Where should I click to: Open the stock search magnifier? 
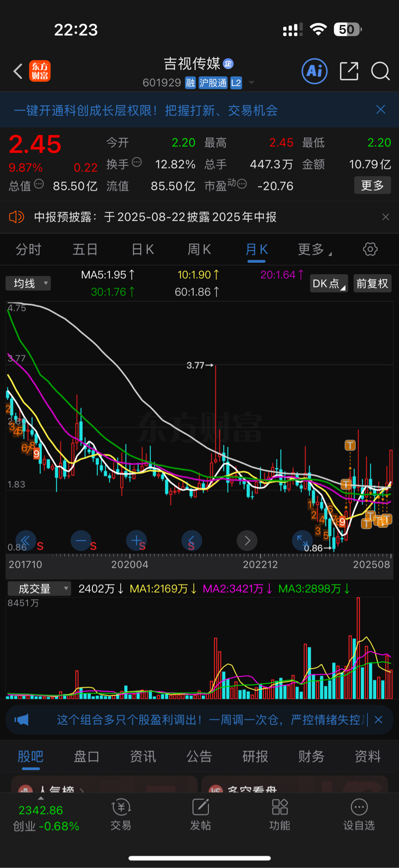[380, 71]
